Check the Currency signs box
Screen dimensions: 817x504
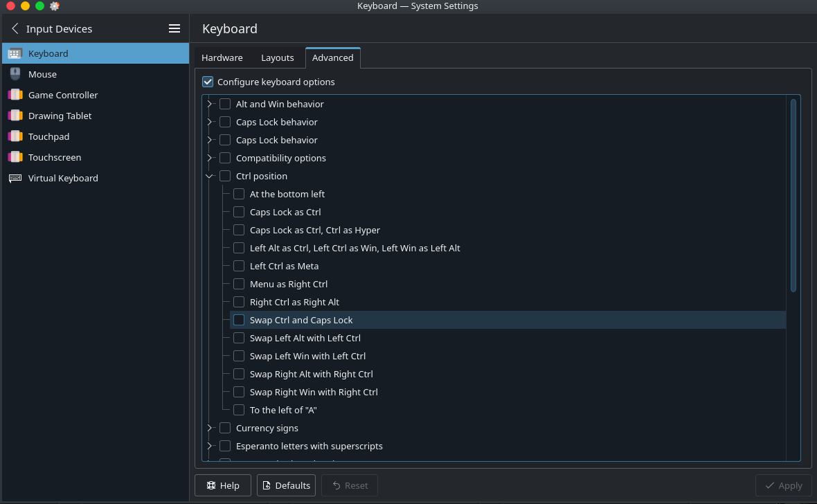[x=225, y=428]
